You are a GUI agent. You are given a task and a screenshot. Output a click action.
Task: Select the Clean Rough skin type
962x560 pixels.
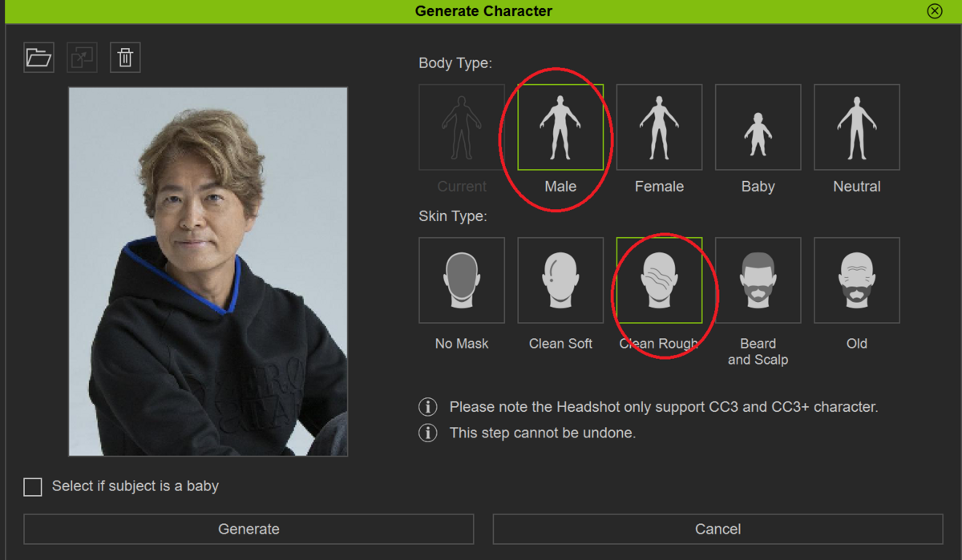click(x=659, y=280)
